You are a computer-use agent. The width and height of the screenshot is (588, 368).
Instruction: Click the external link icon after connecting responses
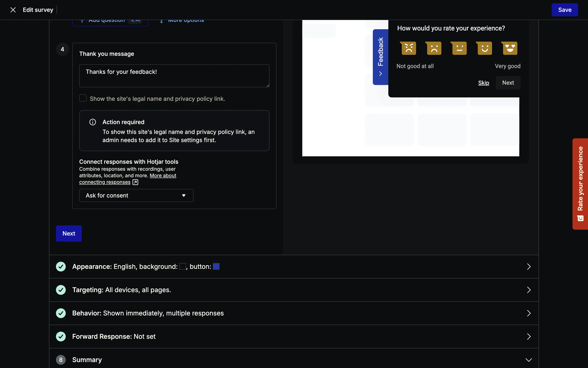(135, 182)
